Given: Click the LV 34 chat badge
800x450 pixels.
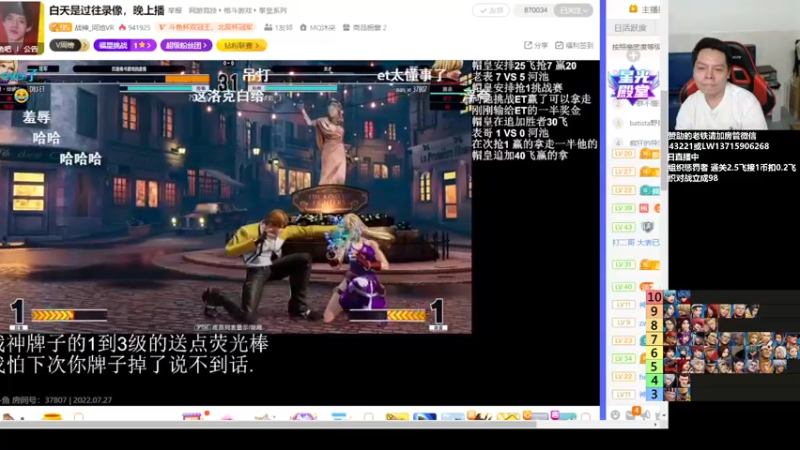Looking at the screenshot, I should pyautogui.click(x=623, y=359).
